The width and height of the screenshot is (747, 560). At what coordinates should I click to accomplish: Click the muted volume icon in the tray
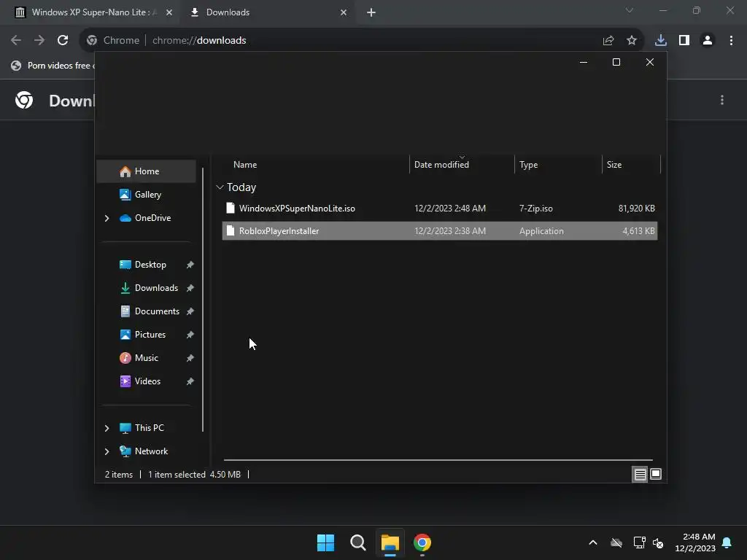pos(659,542)
